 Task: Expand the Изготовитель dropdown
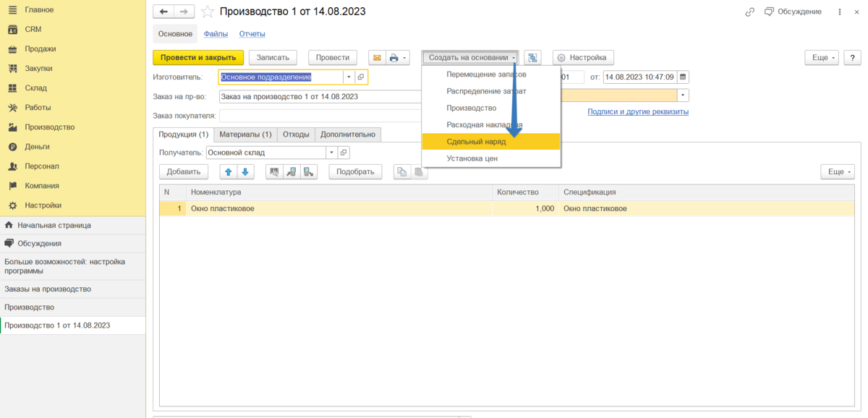(x=349, y=77)
